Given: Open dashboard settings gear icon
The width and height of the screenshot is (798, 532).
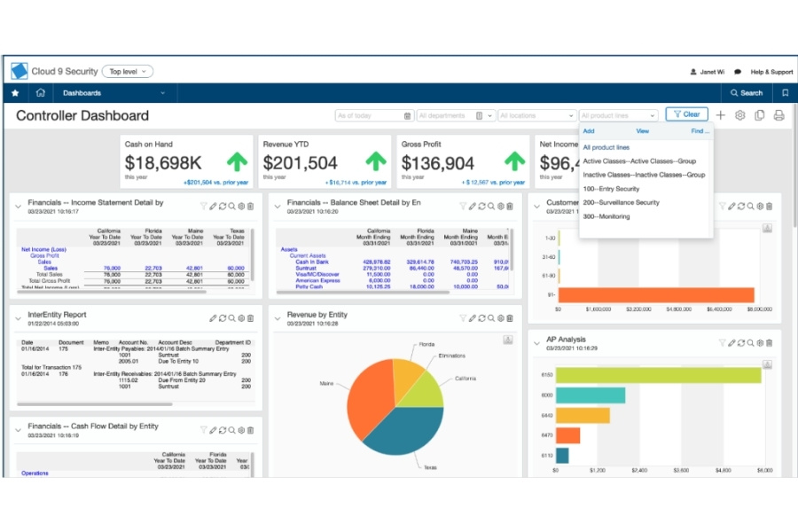Looking at the screenshot, I should (740, 115).
